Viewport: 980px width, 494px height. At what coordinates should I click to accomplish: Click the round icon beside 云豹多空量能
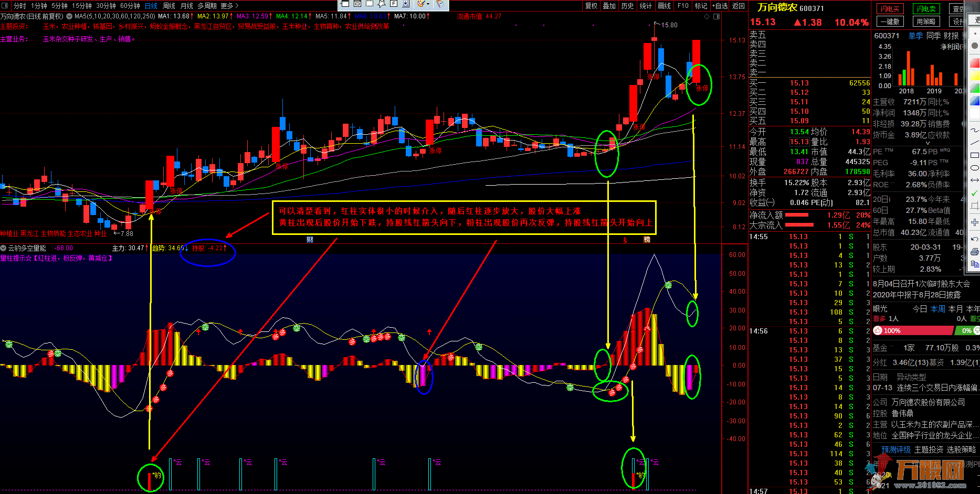[3, 248]
